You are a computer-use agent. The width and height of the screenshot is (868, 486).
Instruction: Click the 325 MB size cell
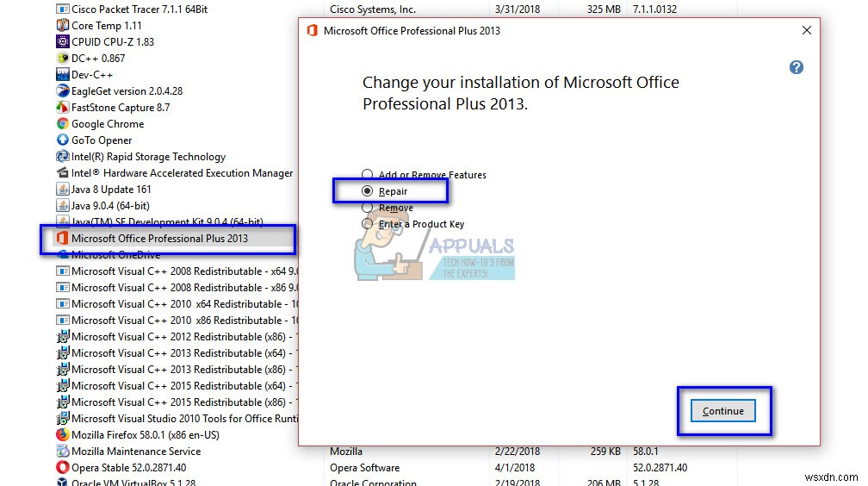[x=604, y=9]
